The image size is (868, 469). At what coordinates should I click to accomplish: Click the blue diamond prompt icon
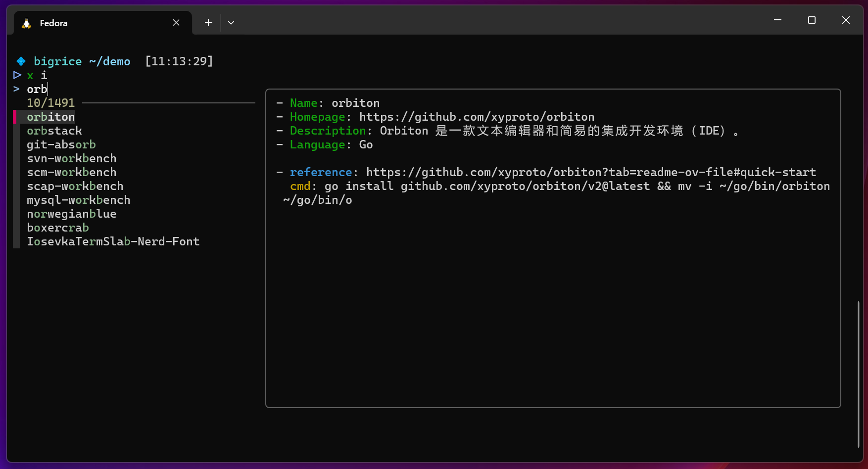point(21,61)
